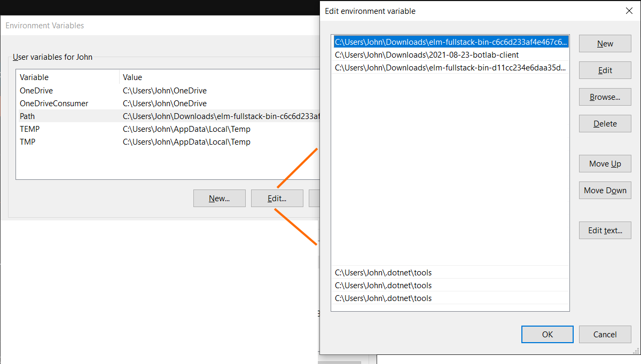Viewport: 641px width, 364px height.
Task: Select the TEMP variable row
Action: click(168, 129)
